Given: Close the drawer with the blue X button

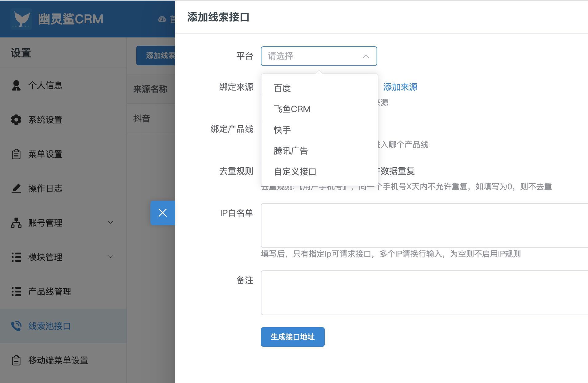Looking at the screenshot, I should [163, 213].
